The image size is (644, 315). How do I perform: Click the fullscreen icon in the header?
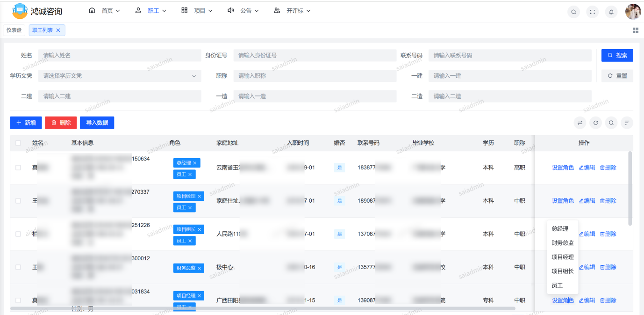(x=592, y=12)
